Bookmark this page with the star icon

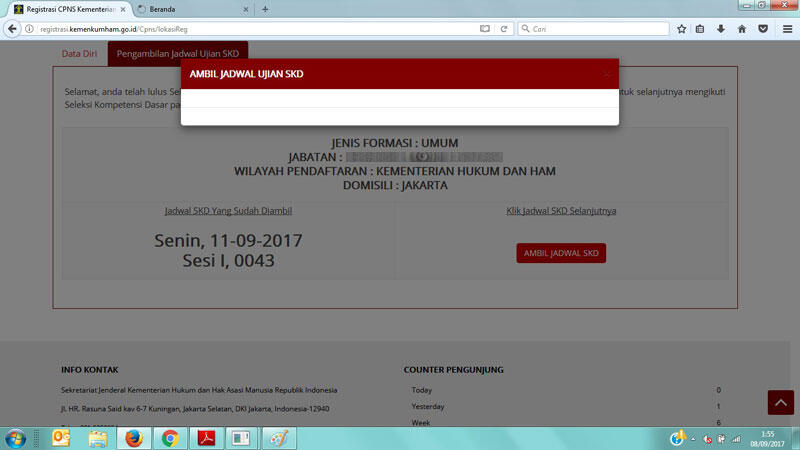click(682, 29)
